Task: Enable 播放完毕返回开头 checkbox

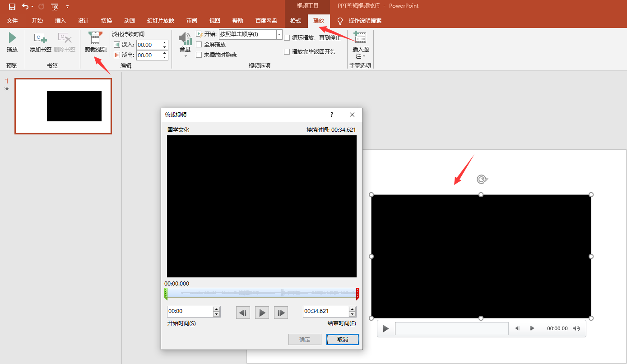Action: (287, 51)
